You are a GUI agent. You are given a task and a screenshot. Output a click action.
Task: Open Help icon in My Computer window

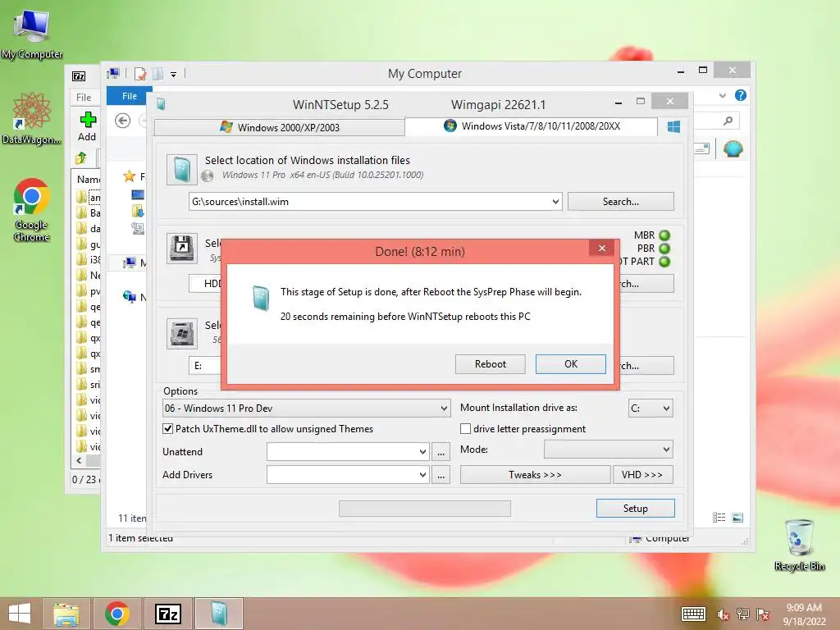[741, 95]
